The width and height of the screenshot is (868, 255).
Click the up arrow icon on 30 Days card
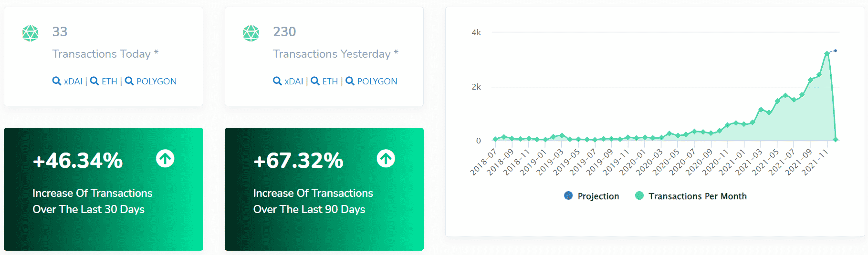point(165,158)
